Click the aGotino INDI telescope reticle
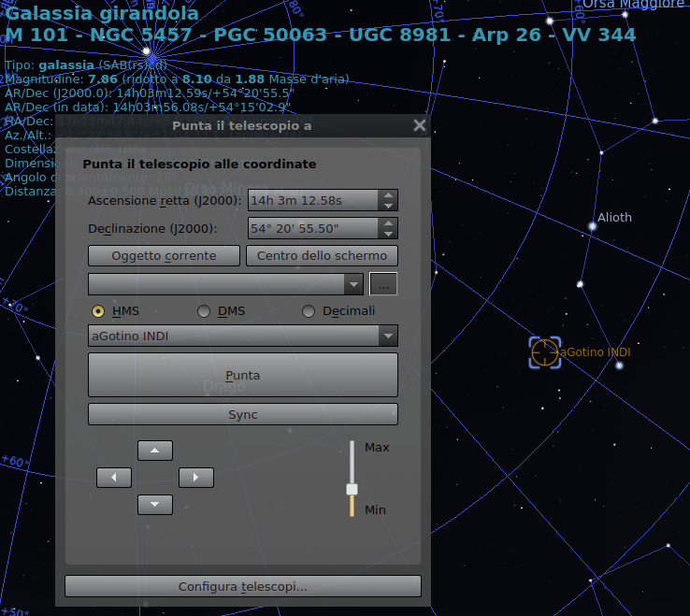Image resolution: width=690 pixels, height=616 pixels. coord(544,352)
